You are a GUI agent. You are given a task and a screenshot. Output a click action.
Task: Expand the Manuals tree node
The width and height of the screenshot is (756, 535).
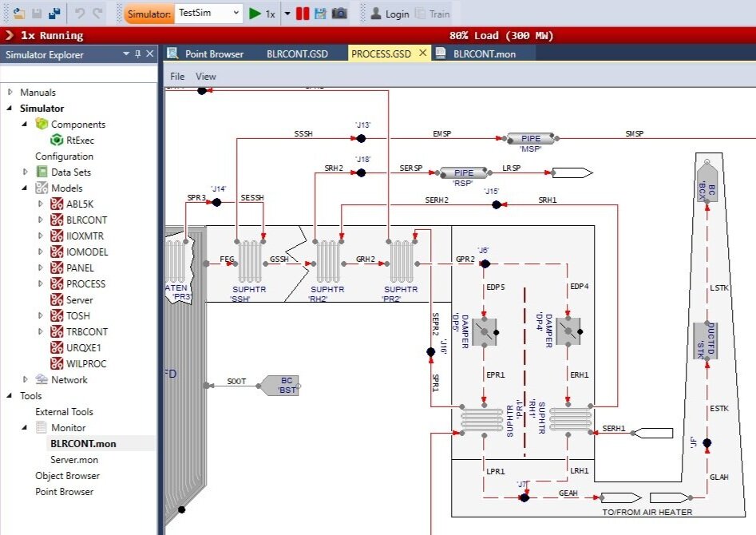tap(12, 92)
